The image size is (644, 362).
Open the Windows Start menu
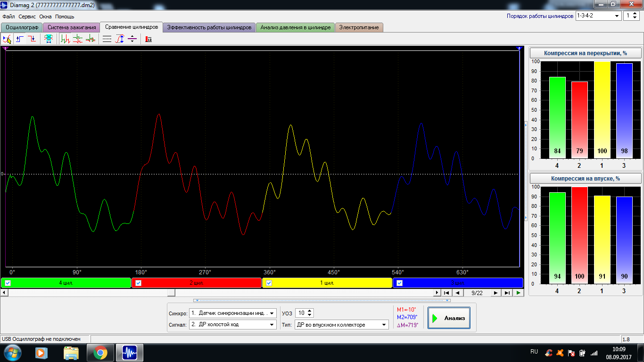tap(12, 353)
